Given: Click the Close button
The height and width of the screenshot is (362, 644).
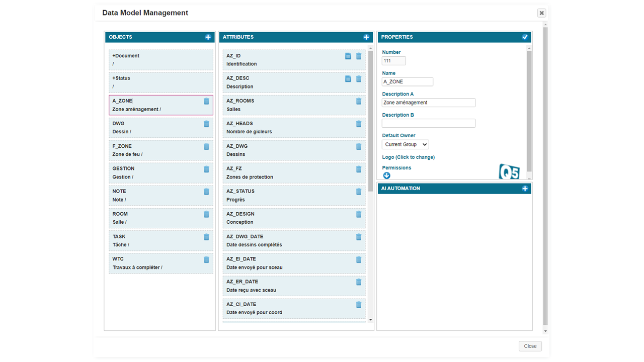Looking at the screenshot, I should point(530,346).
